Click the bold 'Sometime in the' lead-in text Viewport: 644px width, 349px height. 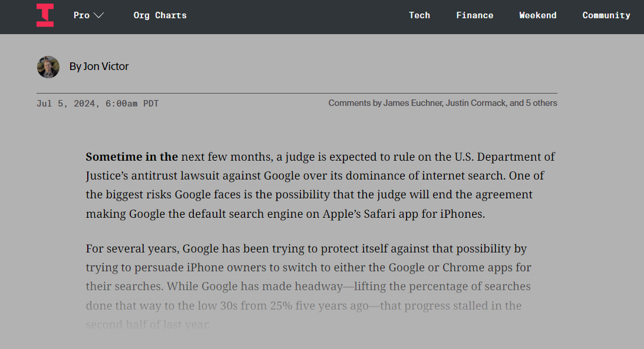pos(132,157)
